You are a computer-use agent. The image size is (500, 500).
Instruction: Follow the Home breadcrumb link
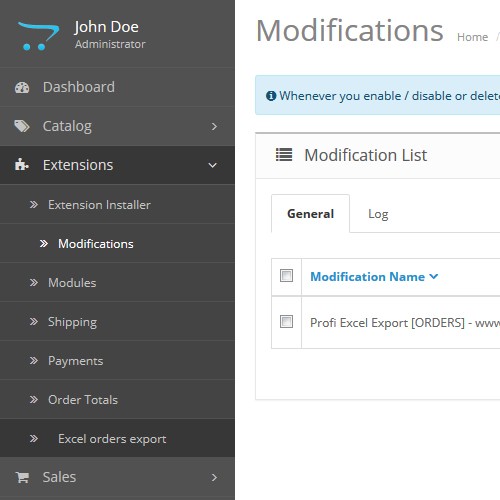point(472,37)
